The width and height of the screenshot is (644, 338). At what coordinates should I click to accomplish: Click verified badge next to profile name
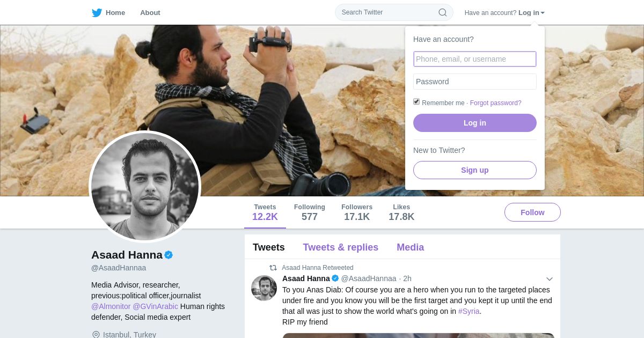click(x=169, y=255)
